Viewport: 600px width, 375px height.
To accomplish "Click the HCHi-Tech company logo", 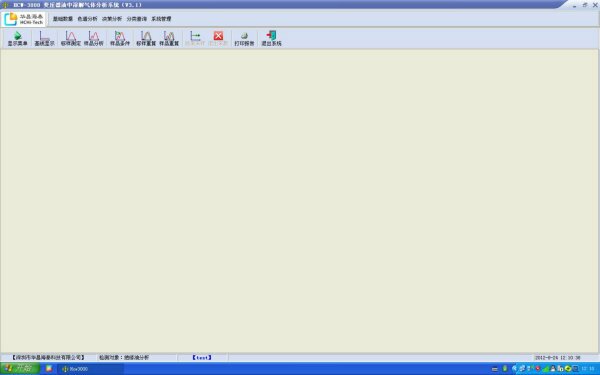I will (x=24, y=19).
